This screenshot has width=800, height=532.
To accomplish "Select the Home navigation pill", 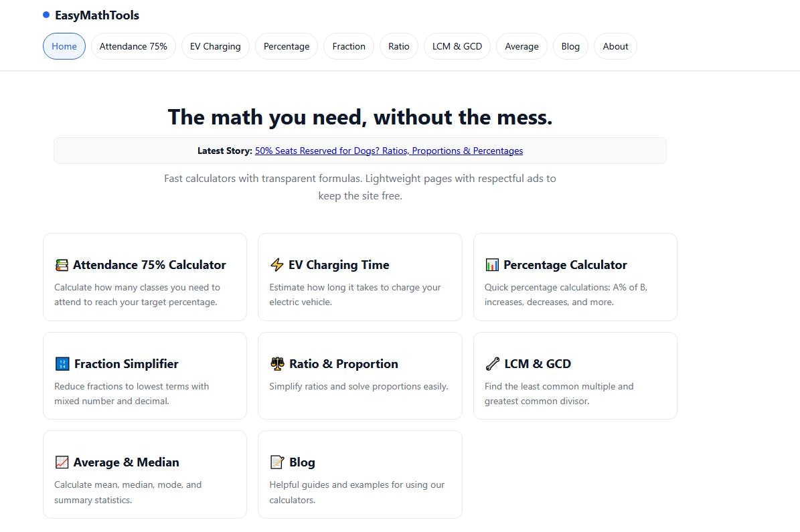I will click(64, 46).
